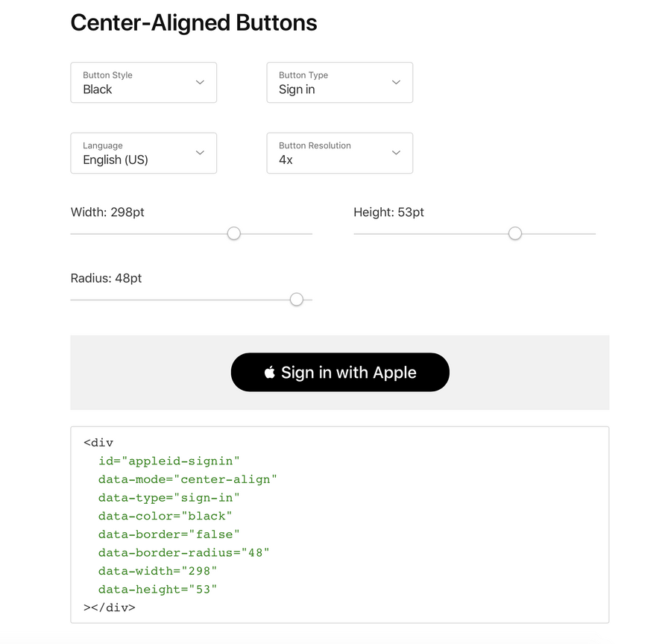
Task: Click the data-border-radius line in code
Action: 183,552
